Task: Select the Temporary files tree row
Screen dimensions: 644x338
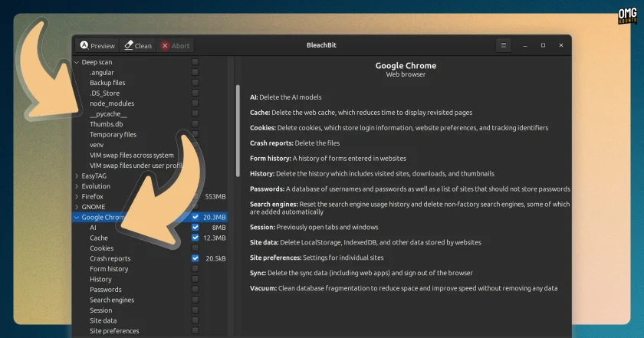Action: (x=150, y=134)
